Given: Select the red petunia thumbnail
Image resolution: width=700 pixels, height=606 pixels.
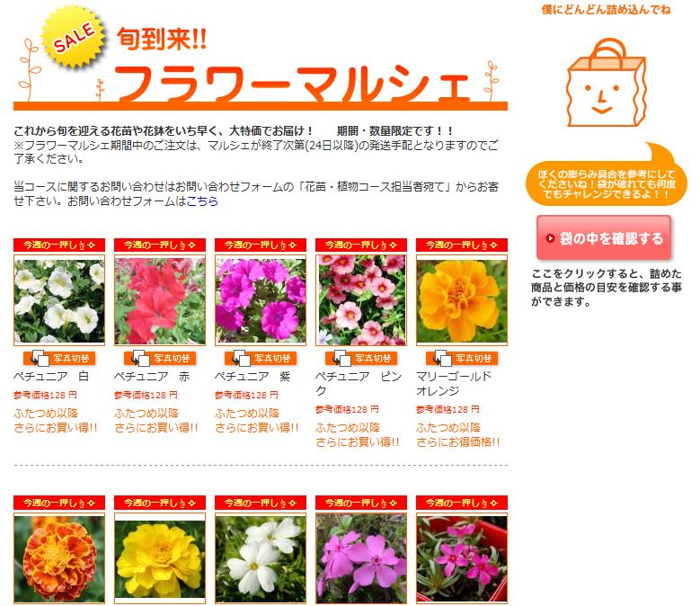Looking at the screenshot, I should click(160, 300).
